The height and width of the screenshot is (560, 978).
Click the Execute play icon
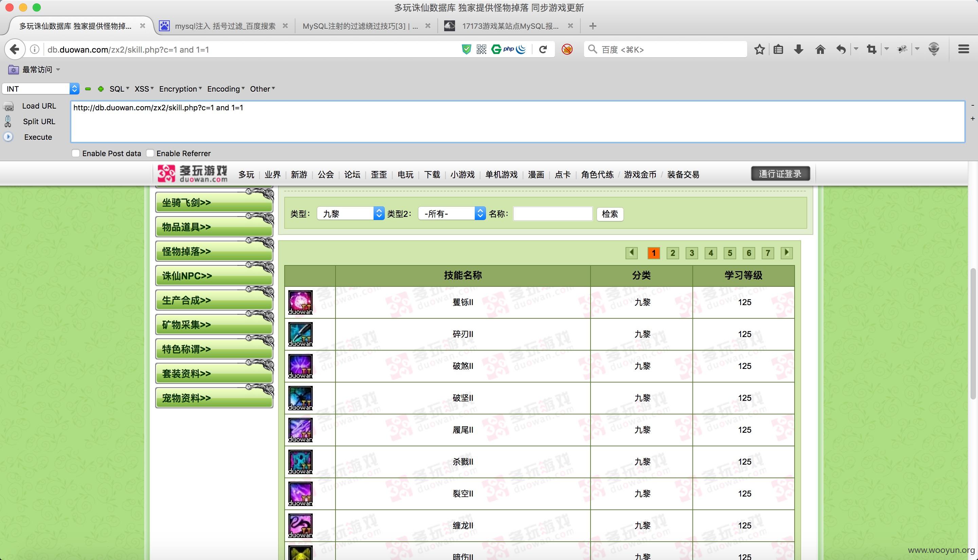coord(8,137)
